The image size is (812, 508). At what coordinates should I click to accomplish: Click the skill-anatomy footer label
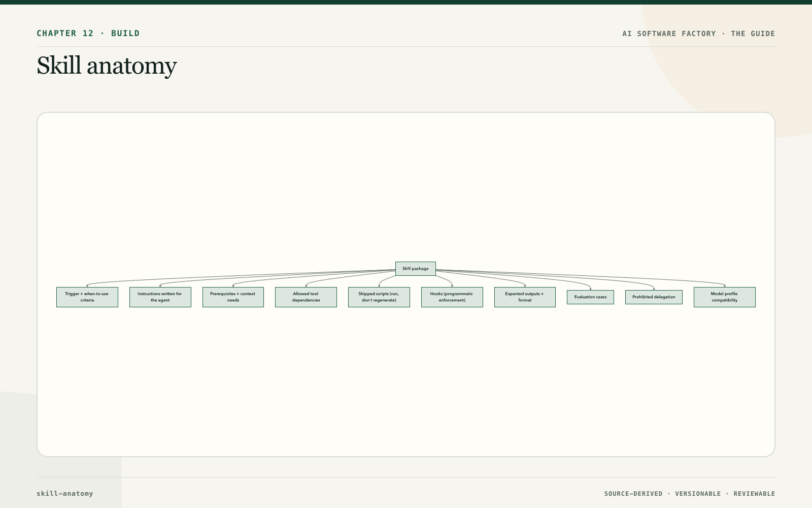pyautogui.click(x=65, y=494)
